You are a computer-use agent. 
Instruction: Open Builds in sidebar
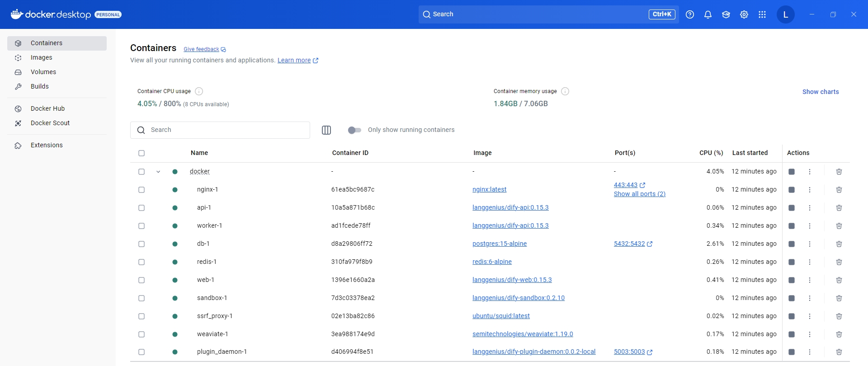coord(57,87)
